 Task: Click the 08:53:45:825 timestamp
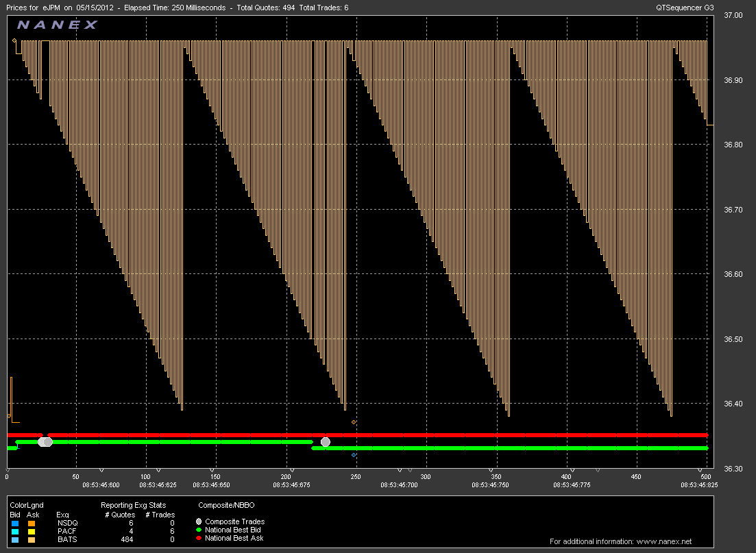coord(699,485)
